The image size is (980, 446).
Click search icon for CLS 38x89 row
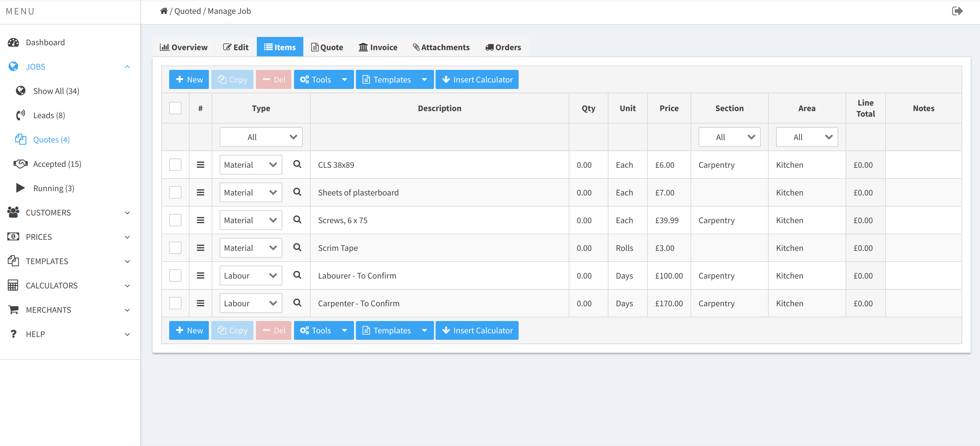297,164
